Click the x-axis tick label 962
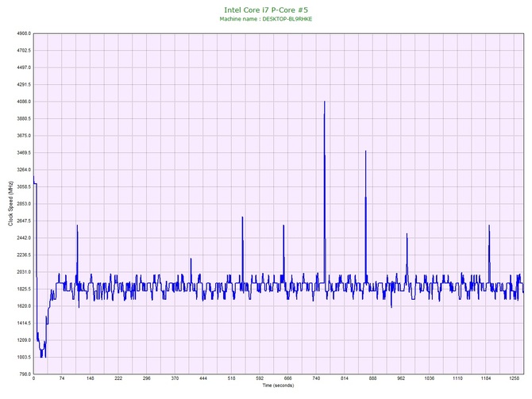This screenshot has width=532, height=399. [401, 378]
